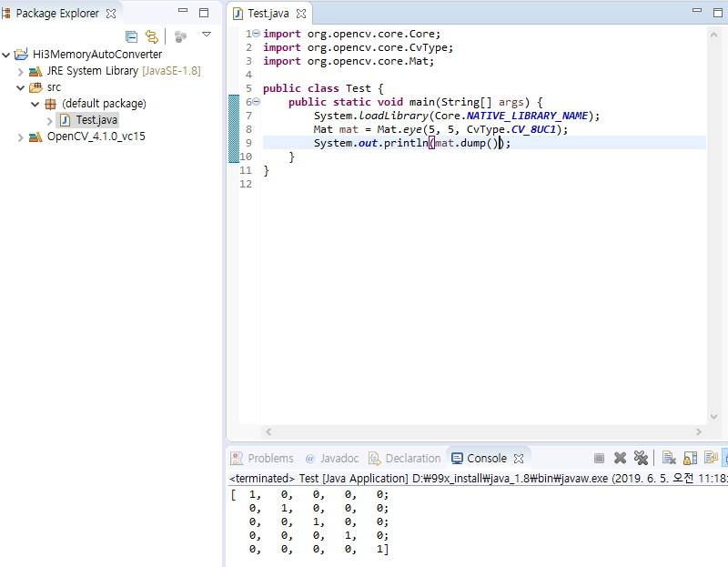Toggle the Word Wrap icon in Console

[x=711, y=458]
